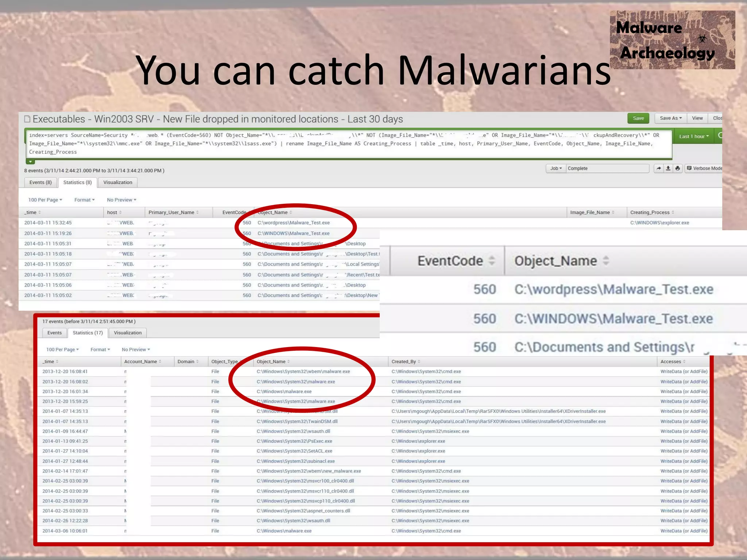This screenshot has width=747, height=560.
Task: Click the C:\Windows\System32\SetACL.exe entry
Action: coord(294,451)
